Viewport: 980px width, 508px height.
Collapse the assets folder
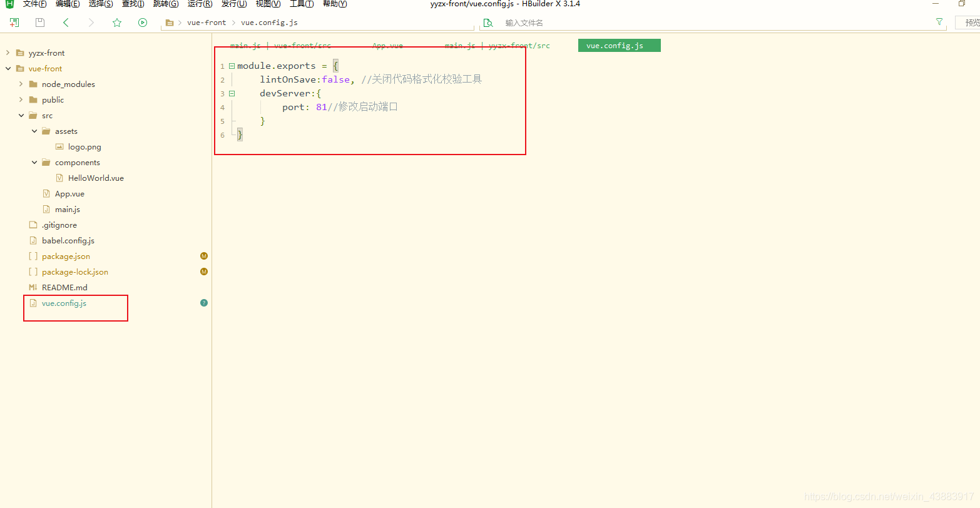[x=34, y=131]
